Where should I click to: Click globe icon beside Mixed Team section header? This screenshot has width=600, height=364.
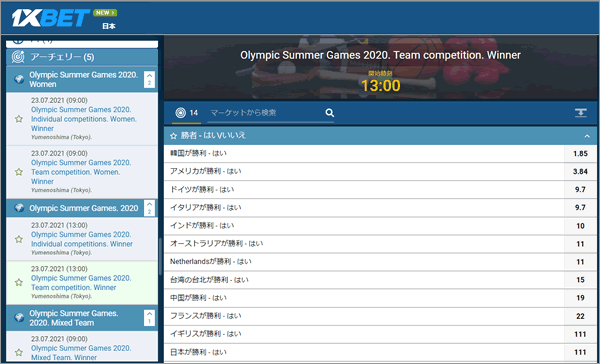pos(19,318)
